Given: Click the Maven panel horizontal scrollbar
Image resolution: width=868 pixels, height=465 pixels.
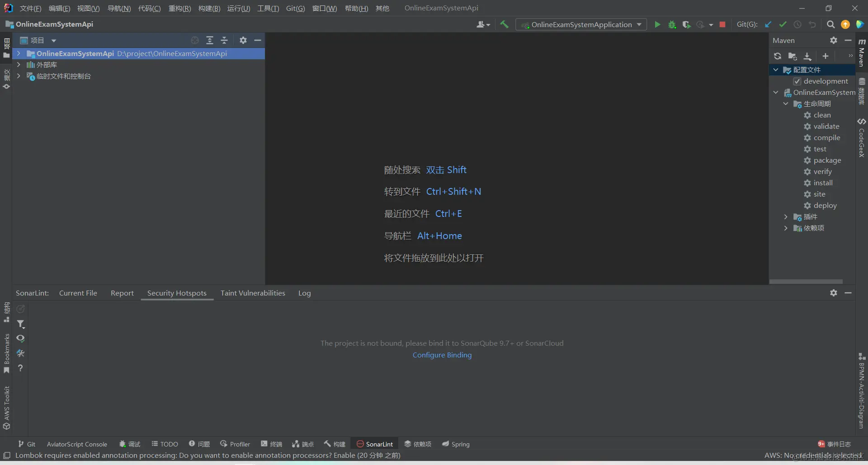Looking at the screenshot, I should click(x=806, y=281).
